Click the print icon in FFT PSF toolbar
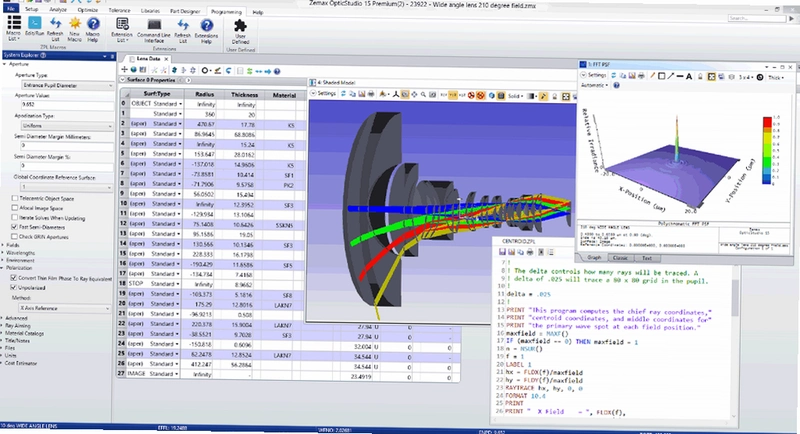800x434 pixels. tap(641, 75)
